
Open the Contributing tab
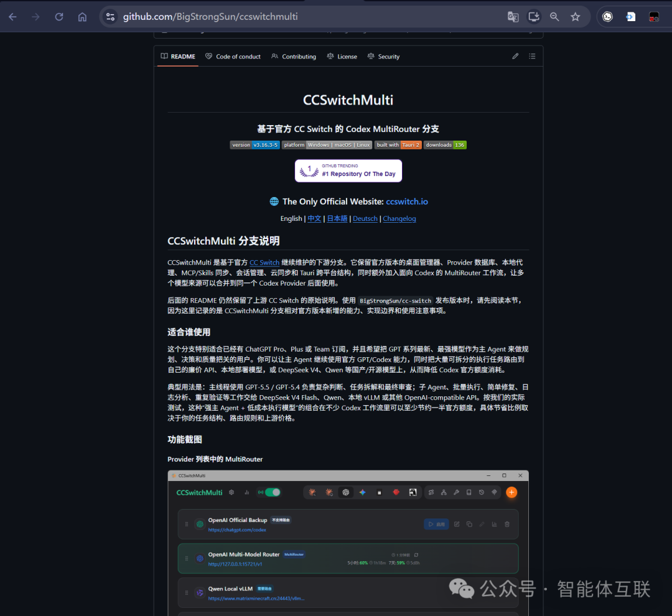pos(294,56)
